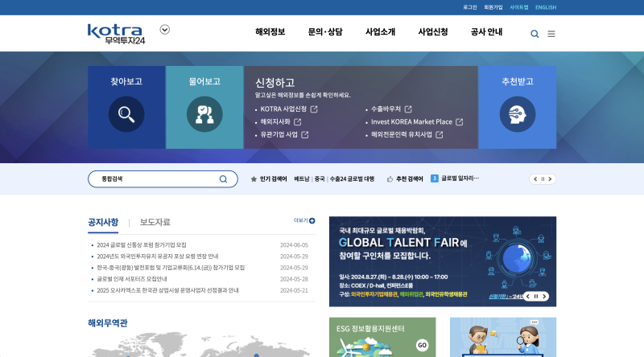The width and height of the screenshot is (644, 357).
Task: Open the 공사 안내 menu
Action: 486,32
